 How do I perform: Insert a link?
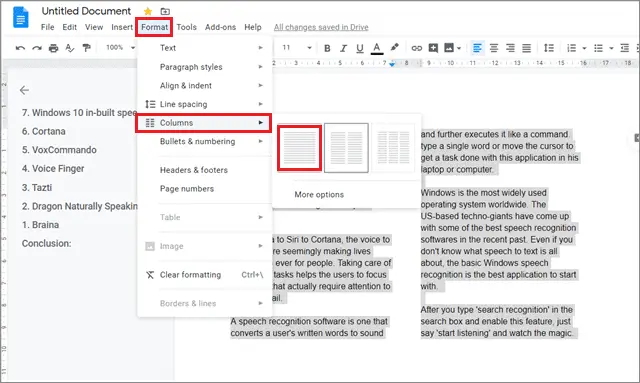pos(416,48)
